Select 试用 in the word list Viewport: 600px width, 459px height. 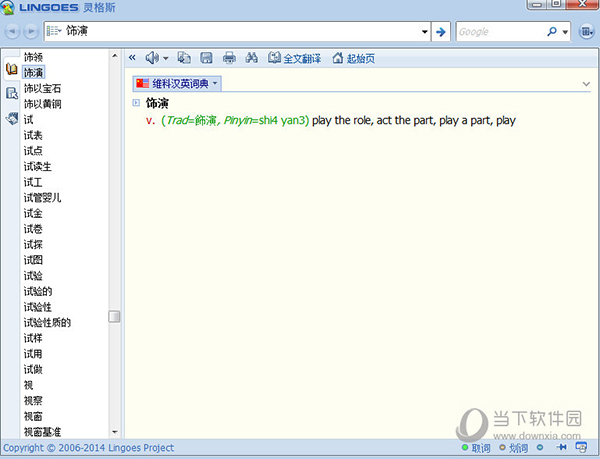coord(33,354)
